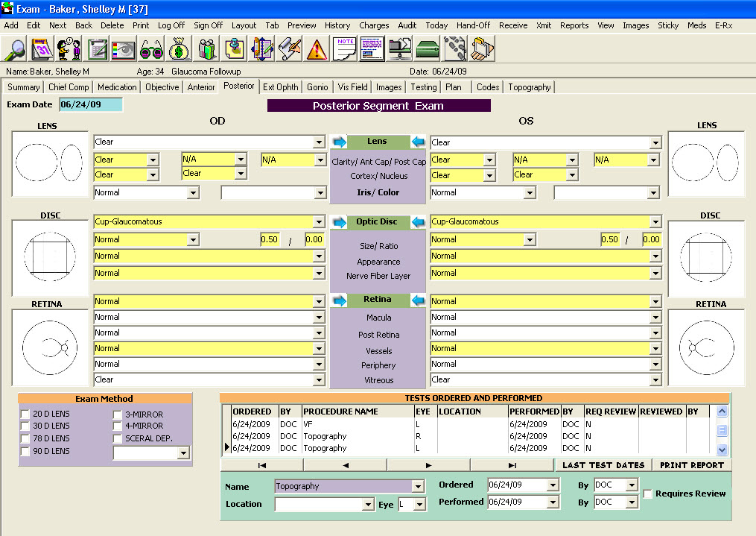Click the address book with arrows icon
The height and width of the screenshot is (536, 756).
coord(261,49)
